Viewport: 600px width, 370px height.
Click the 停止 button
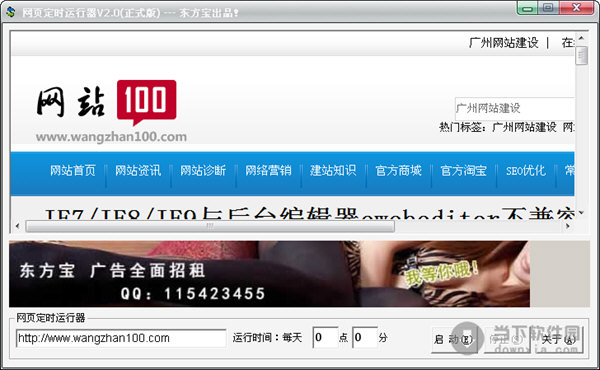[x=507, y=340]
